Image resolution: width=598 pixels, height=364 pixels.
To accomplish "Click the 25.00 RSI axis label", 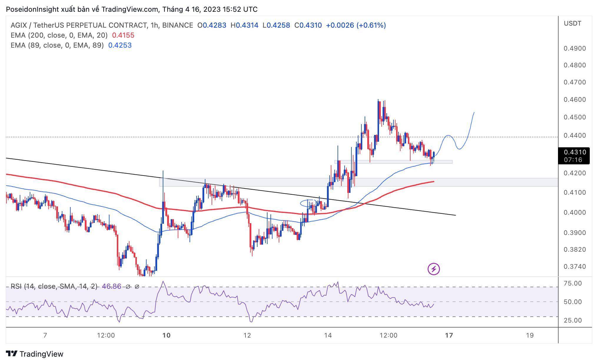I will [573, 320].
